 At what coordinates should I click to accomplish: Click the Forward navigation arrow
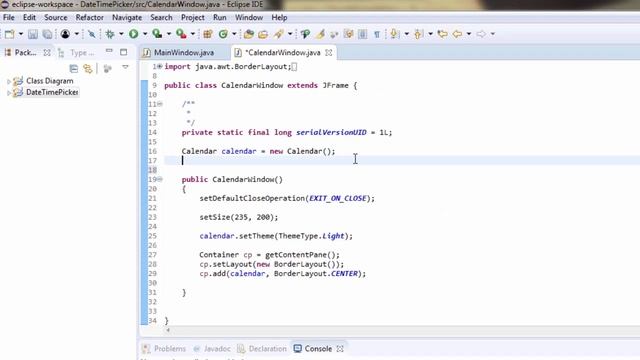(481, 34)
